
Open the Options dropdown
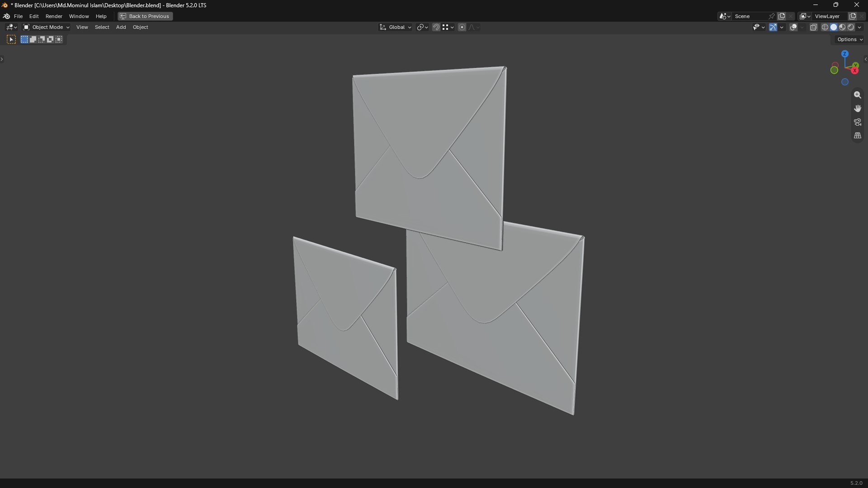pyautogui.click(x=849, y=40)
